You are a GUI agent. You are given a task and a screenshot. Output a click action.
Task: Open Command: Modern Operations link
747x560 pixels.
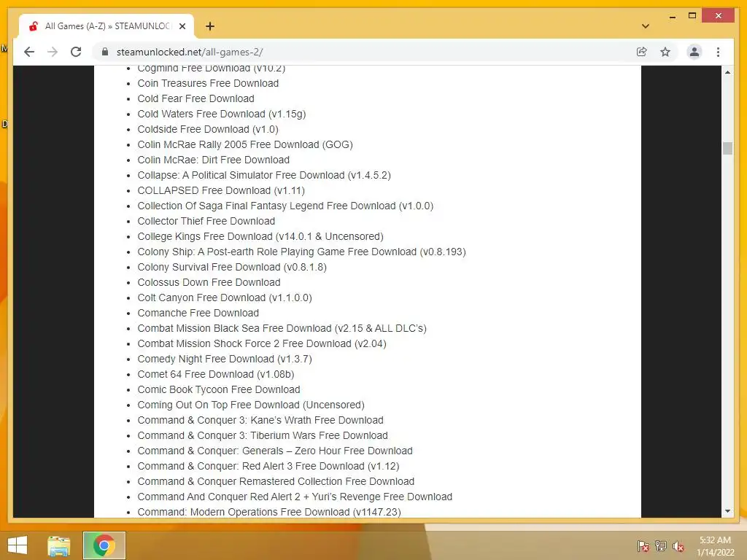pos(269,512)
